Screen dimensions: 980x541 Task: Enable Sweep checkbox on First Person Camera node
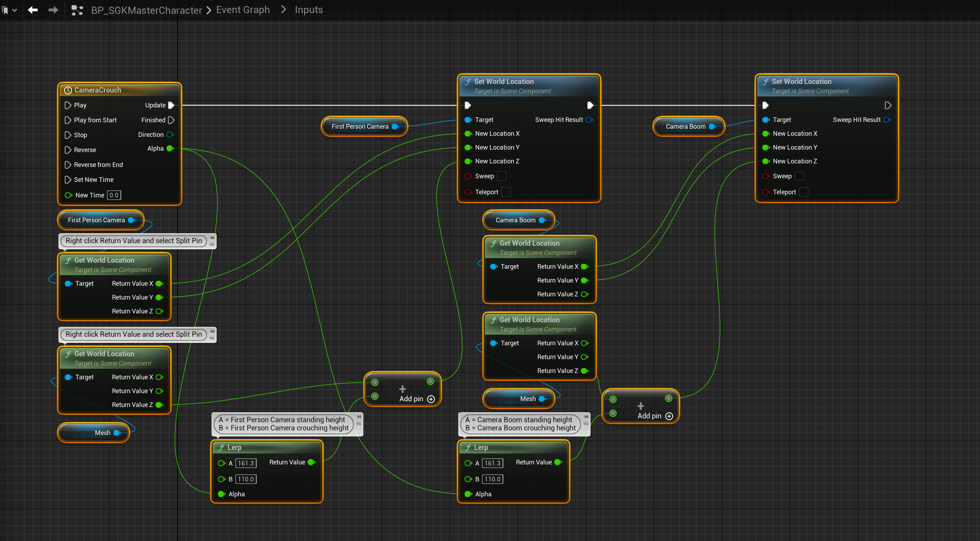coord(502,176)
